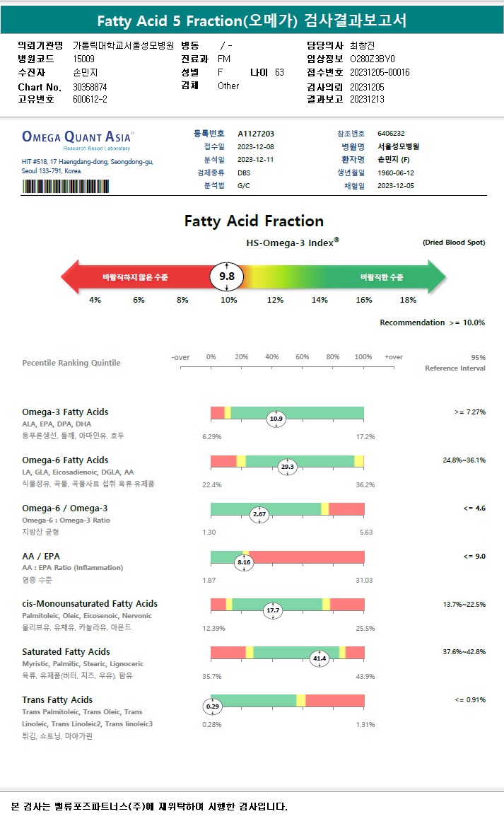Click the Trans Fatty Acids red bar segment

(x=334, y=700)
